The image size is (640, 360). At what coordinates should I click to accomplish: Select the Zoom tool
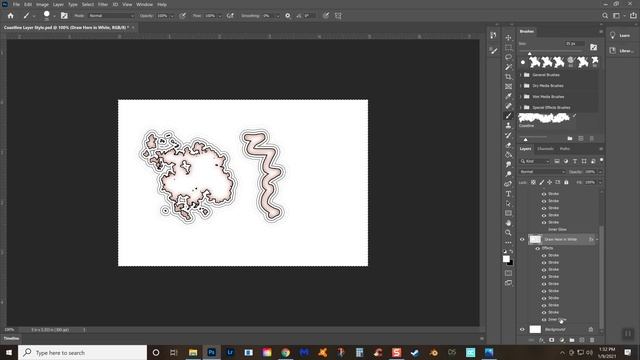pyautogui.click(x=508, y=233)
